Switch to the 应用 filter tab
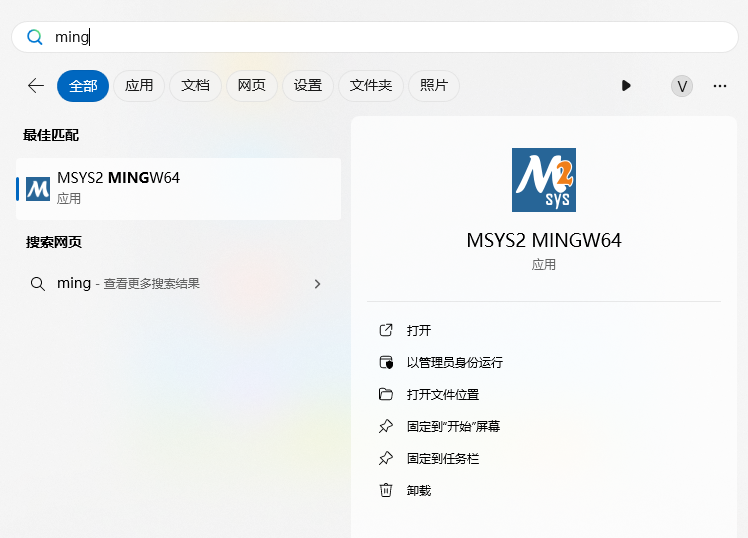748x538 pixels. [139, 86]
